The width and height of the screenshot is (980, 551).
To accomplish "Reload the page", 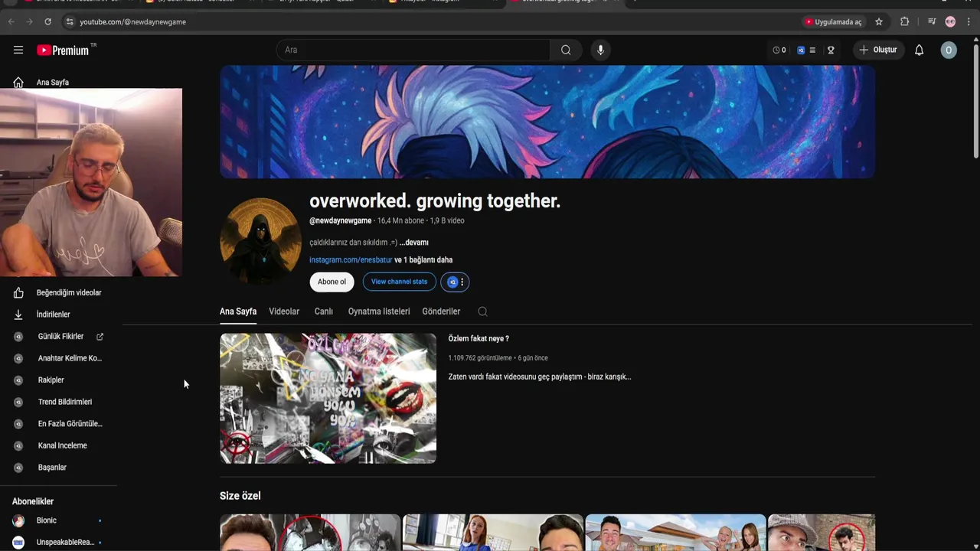I will (x=47, y=21).
